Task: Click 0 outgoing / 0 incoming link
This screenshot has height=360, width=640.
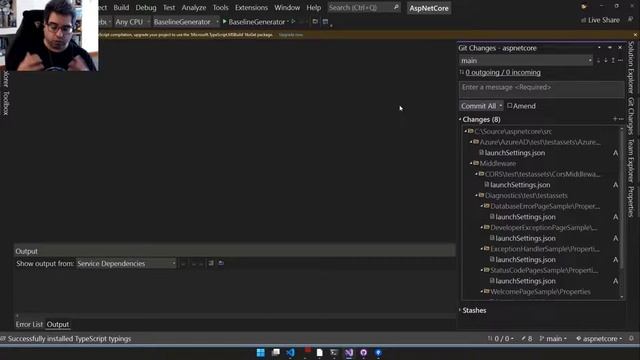Action: 503,73
